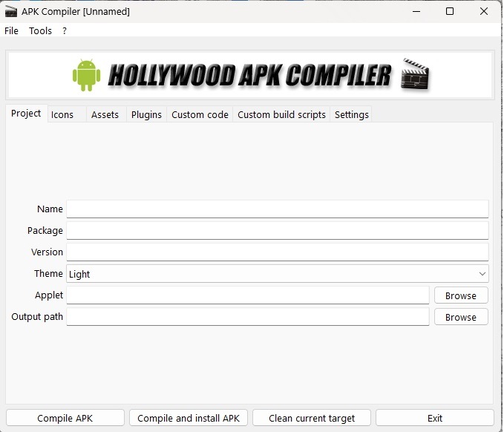Browse for the Output path
The width and height of the screenshot is (504, 432).
click(x=461, y=317)
